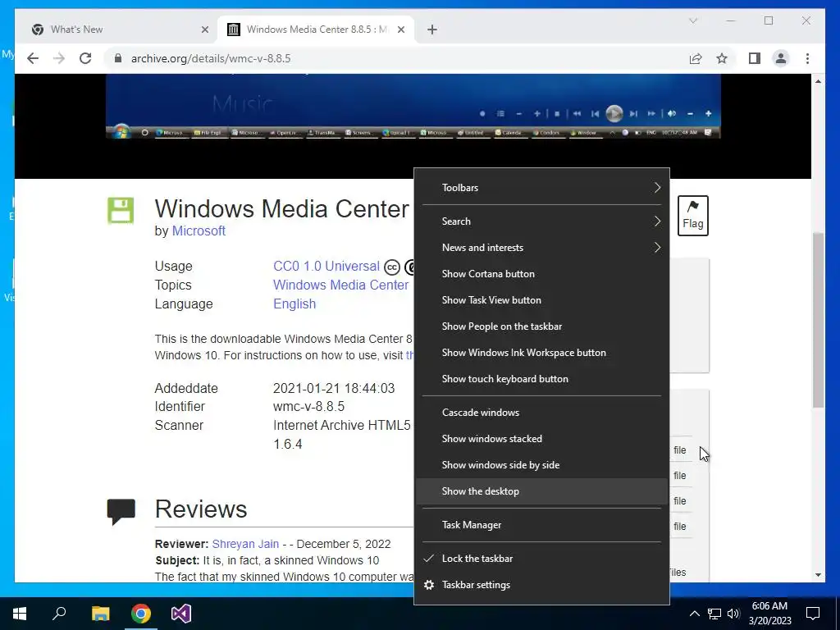Click the Chrome back arrow
Image resolution: width=840 pixels, height=630 pixels.
[33, 58]
